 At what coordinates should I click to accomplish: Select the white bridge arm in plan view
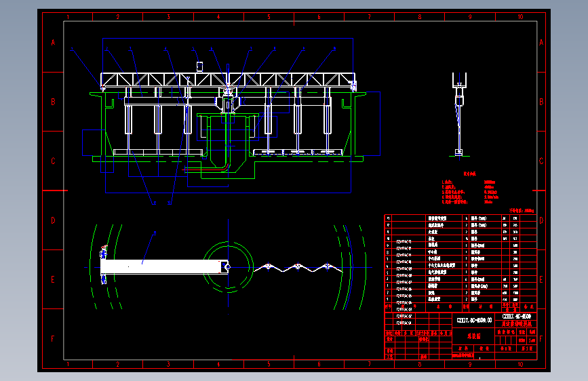tap(164, 267)
